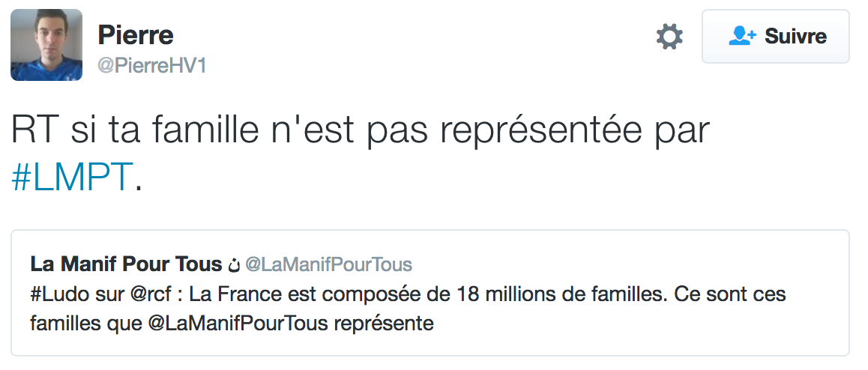Click the RT at tweet start
This screenshot has width=868, height=370.
click(37, 130)
